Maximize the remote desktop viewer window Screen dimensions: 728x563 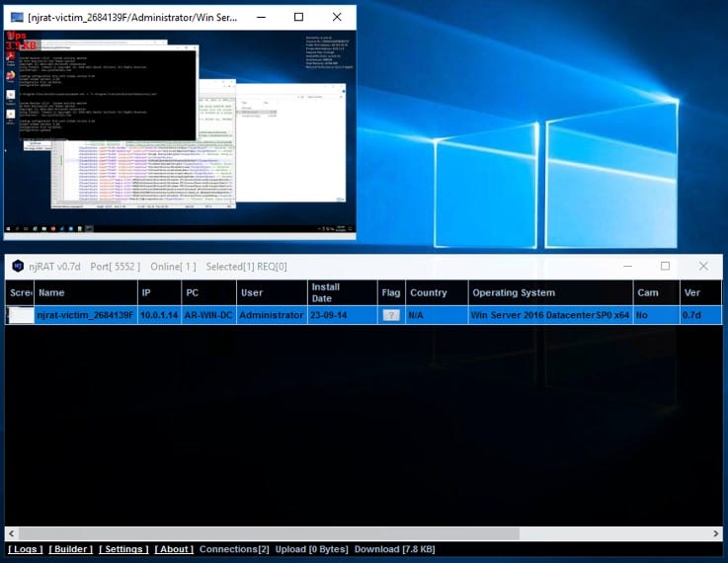click(x=299, y=17)
